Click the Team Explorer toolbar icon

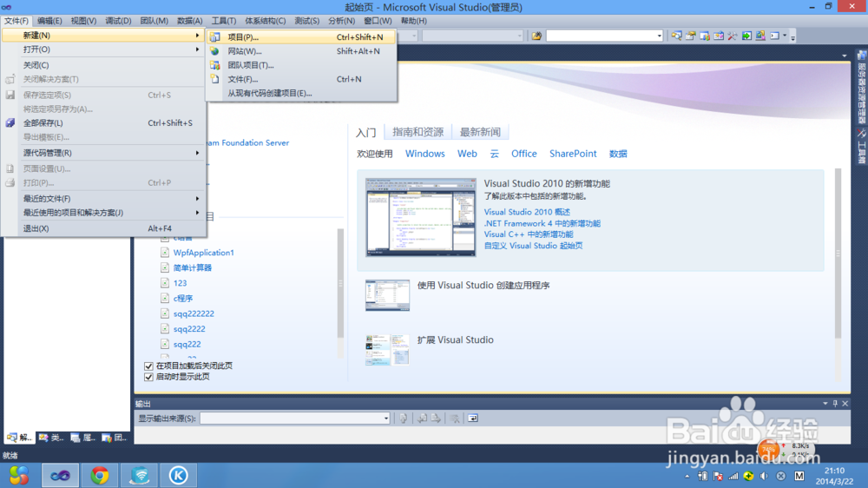pyautogui.click(x=705, y=36)
